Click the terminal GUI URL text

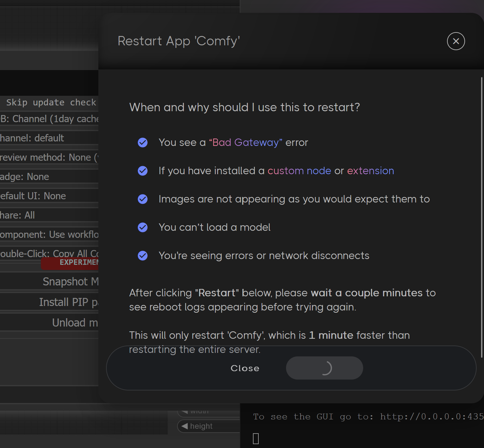432,417
